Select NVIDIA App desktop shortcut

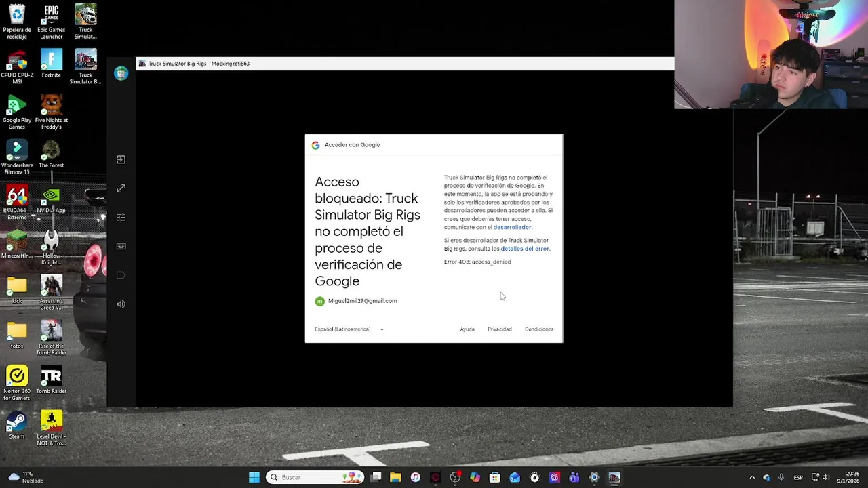point(52,200)
